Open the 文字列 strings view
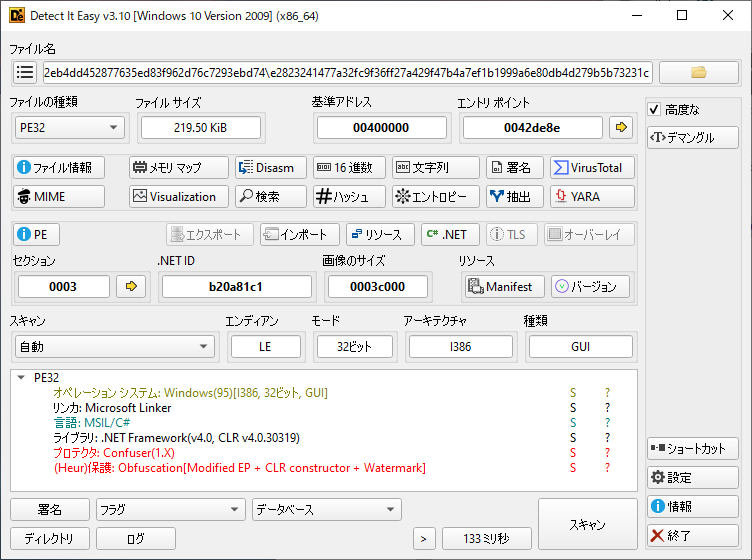Screen dimensions: 752x560 point(435,167)
